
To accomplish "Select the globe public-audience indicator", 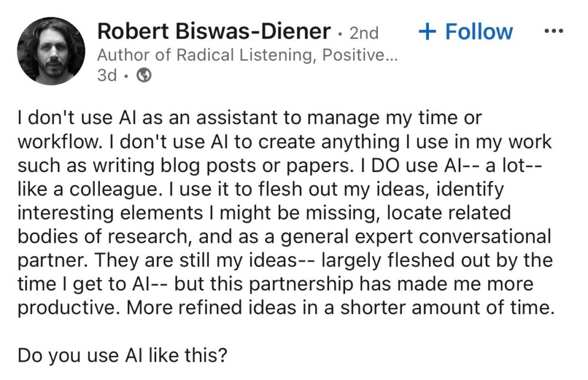I will click(144, 75).
